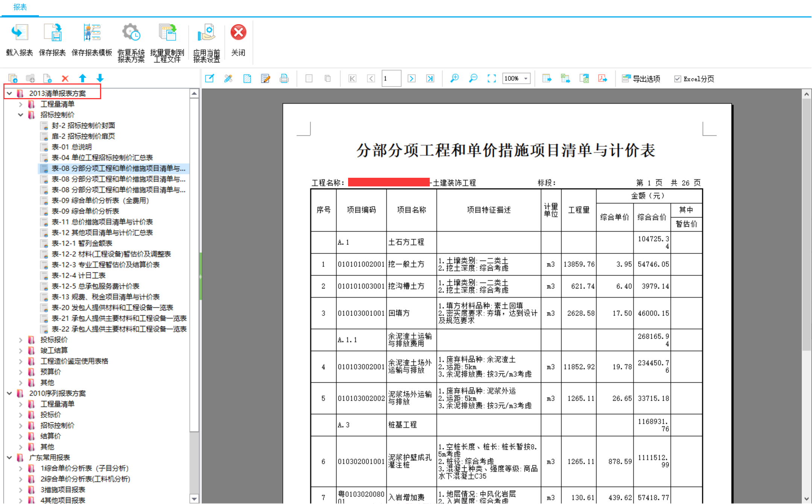Go to first page of preview
The width and height of the screenshot is (812, 504).
(x=352, y=79)
